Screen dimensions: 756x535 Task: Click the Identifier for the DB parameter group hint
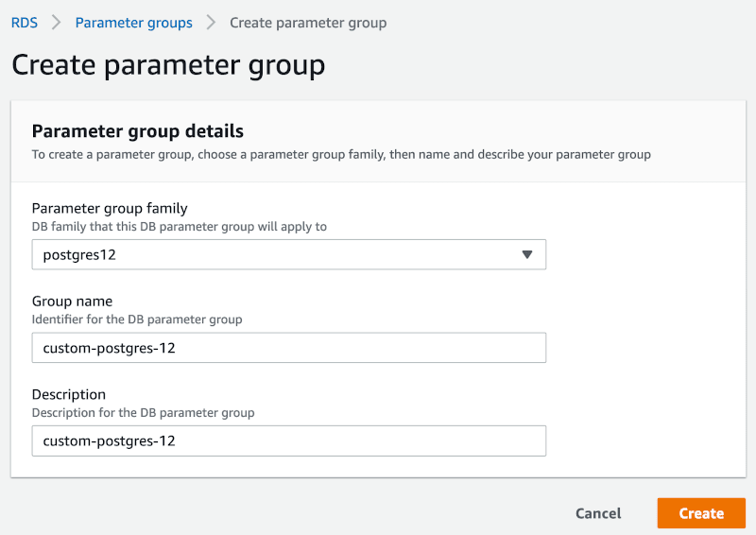[137, 319]
